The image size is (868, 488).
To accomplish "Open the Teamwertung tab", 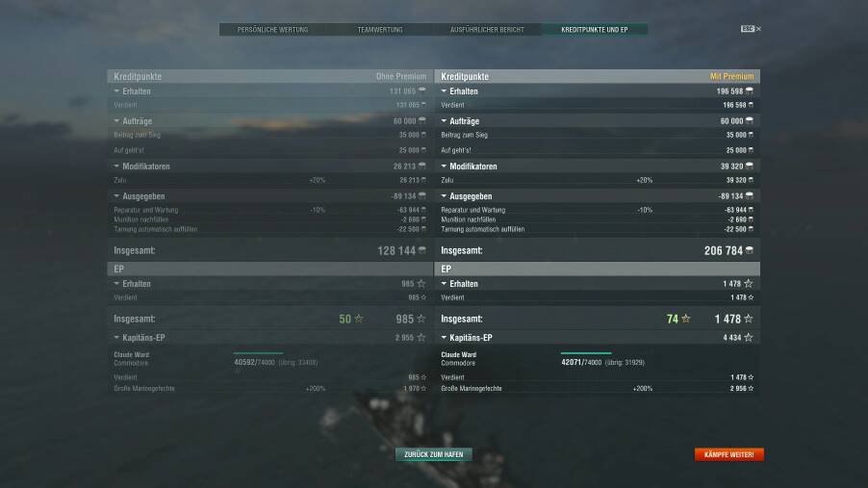I will click(x=380, y=30).
